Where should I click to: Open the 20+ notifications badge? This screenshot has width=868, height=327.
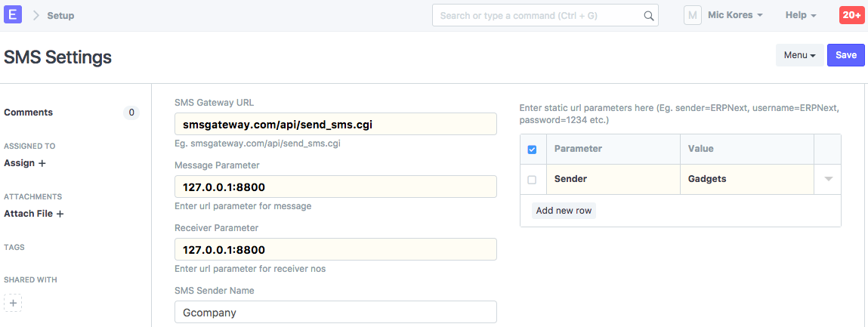pos(851,15)
